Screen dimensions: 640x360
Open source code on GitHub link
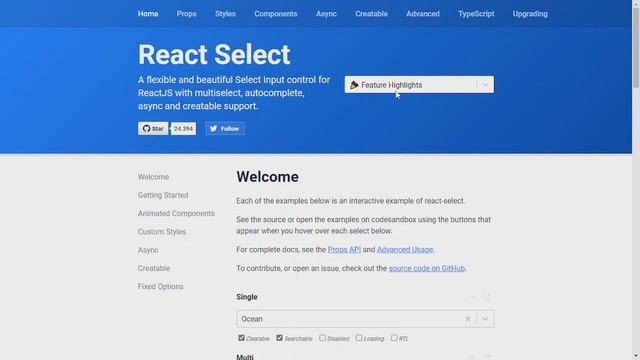tap(427, 268)
